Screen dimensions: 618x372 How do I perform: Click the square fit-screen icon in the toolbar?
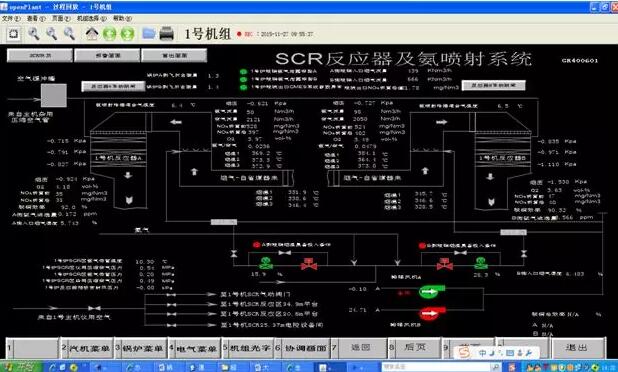pos(14,34)
